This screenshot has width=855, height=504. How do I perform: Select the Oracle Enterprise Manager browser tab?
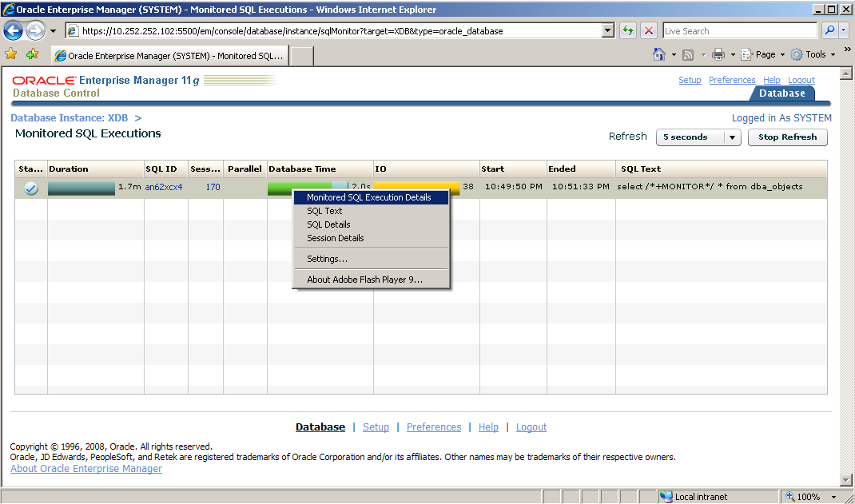pyautogui.click(x=169, y=56)
